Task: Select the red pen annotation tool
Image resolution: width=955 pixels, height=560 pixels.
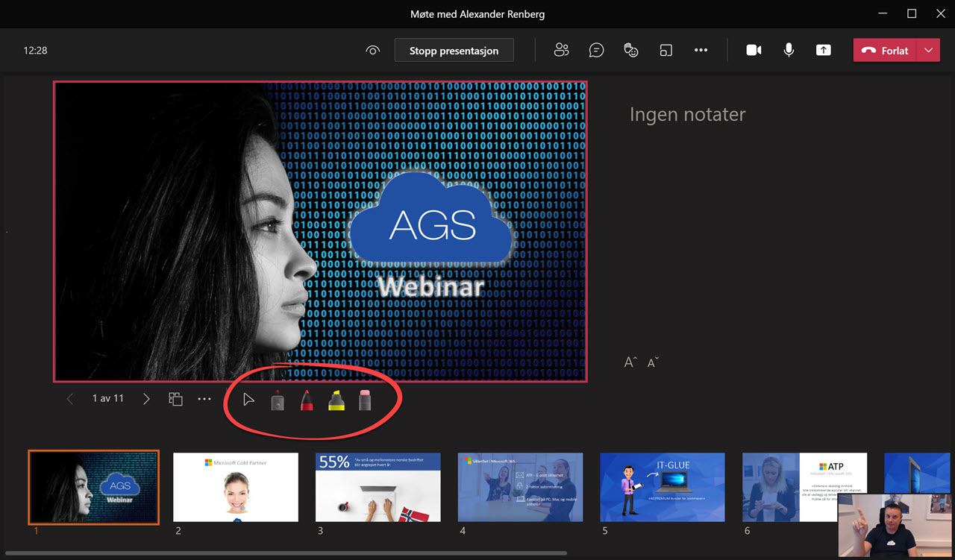Action: (x=307, y=400)
